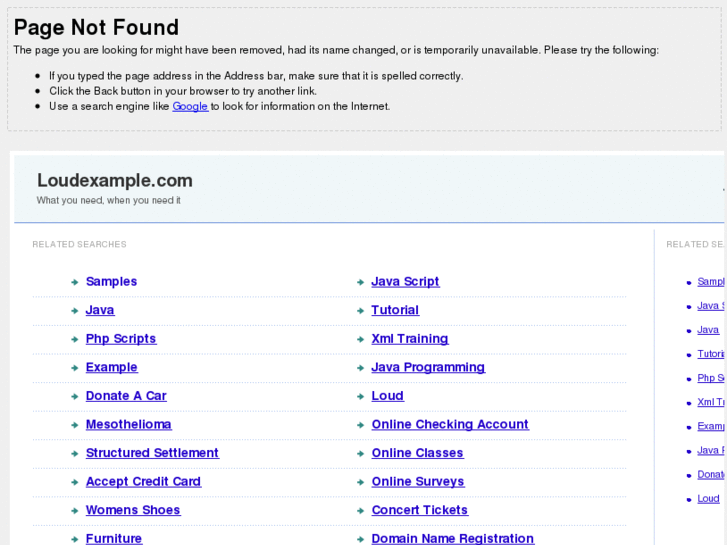The width and height of the screenshot is (727, 545).
Task: Click the Domain Name Registration link
Action: (452, 538)
